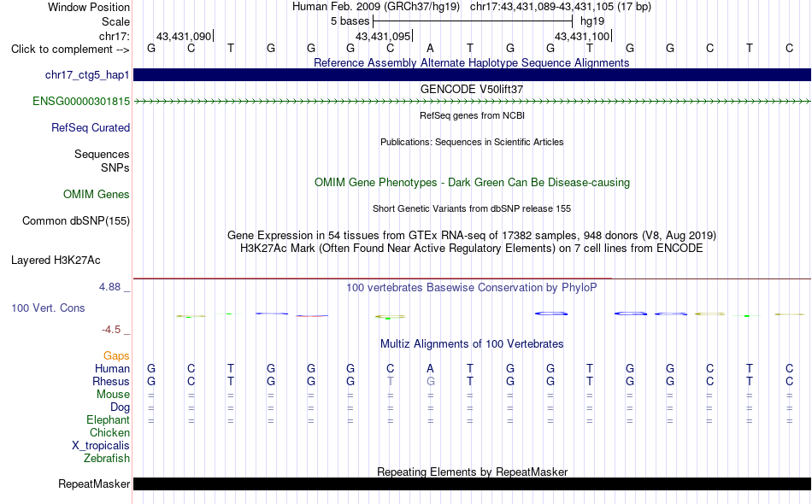
Task: Select the Elephant species label
Action: (x=108, y=419)
